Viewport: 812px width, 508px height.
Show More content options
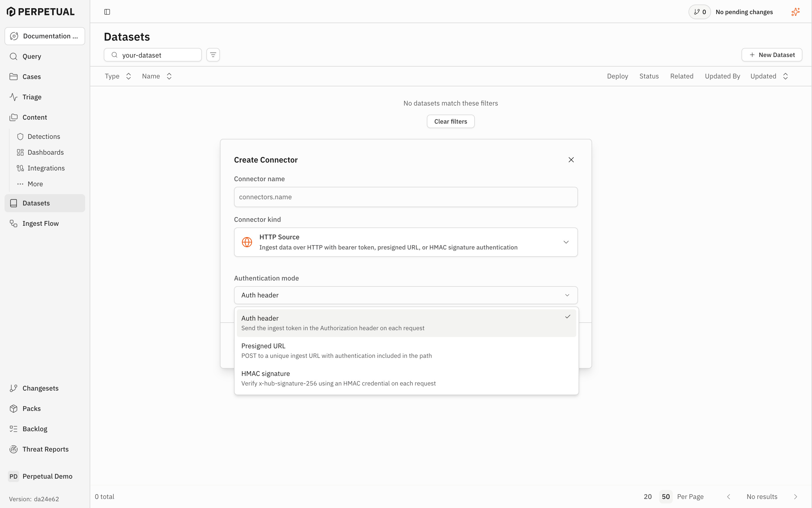tap(48, 184)
